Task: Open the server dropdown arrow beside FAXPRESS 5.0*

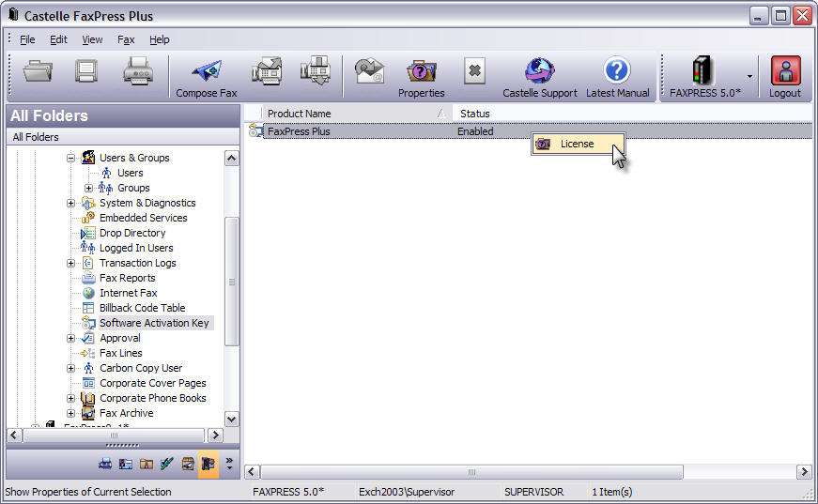Action: [749, 76]
